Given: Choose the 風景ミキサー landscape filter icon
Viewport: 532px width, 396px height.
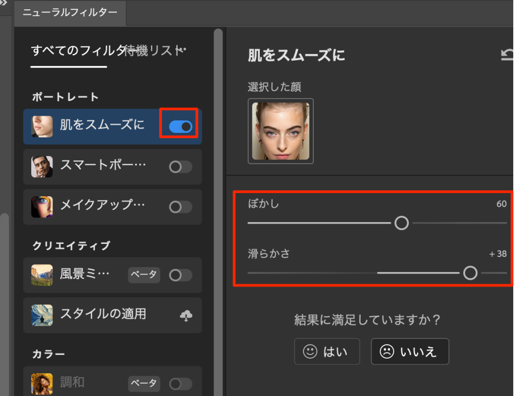Looking at the screenshot, I should pos(42,275).
